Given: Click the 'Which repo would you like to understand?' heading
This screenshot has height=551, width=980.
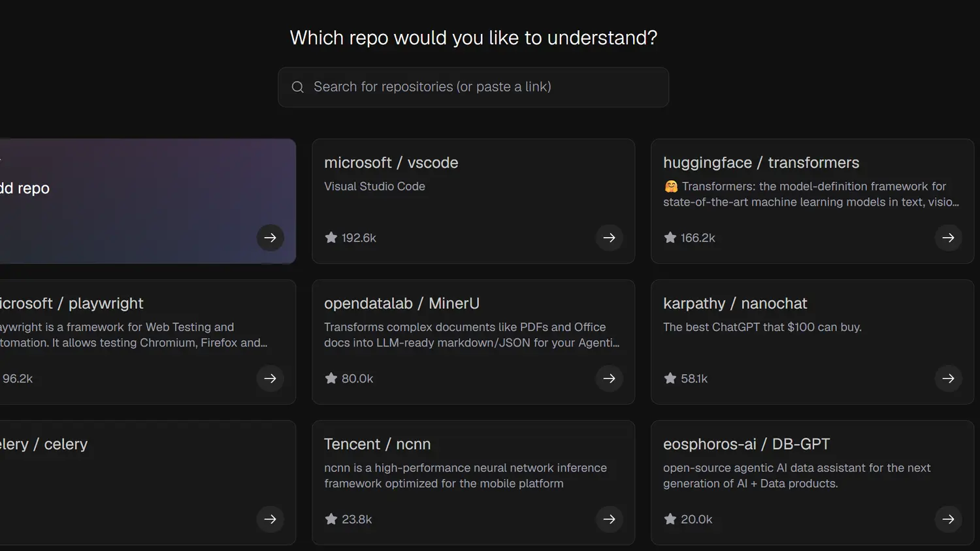Looking at the screenshot, I should (x=474, y=38).
